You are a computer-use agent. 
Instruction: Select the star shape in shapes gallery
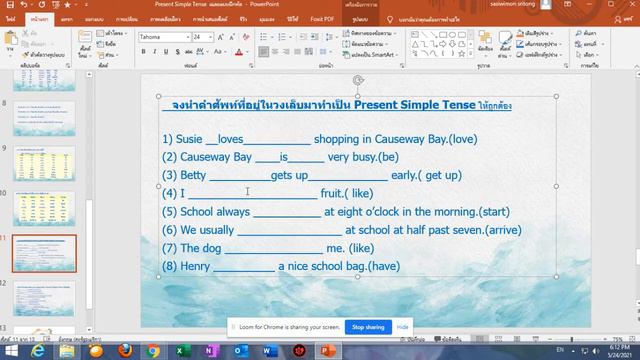point(461,53)
